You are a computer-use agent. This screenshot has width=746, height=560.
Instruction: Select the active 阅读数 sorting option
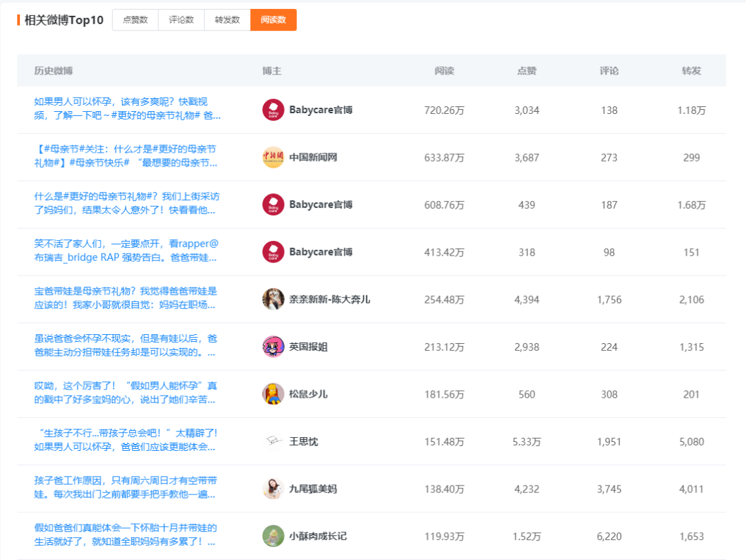(272, 20)
